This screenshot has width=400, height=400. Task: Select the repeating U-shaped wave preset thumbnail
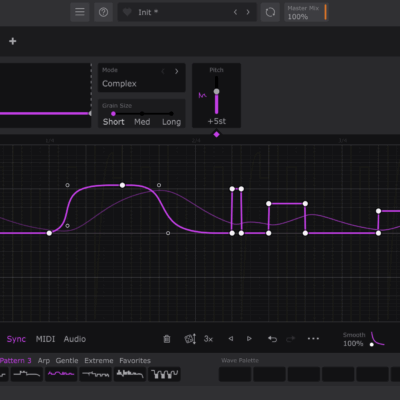point(165,374)
